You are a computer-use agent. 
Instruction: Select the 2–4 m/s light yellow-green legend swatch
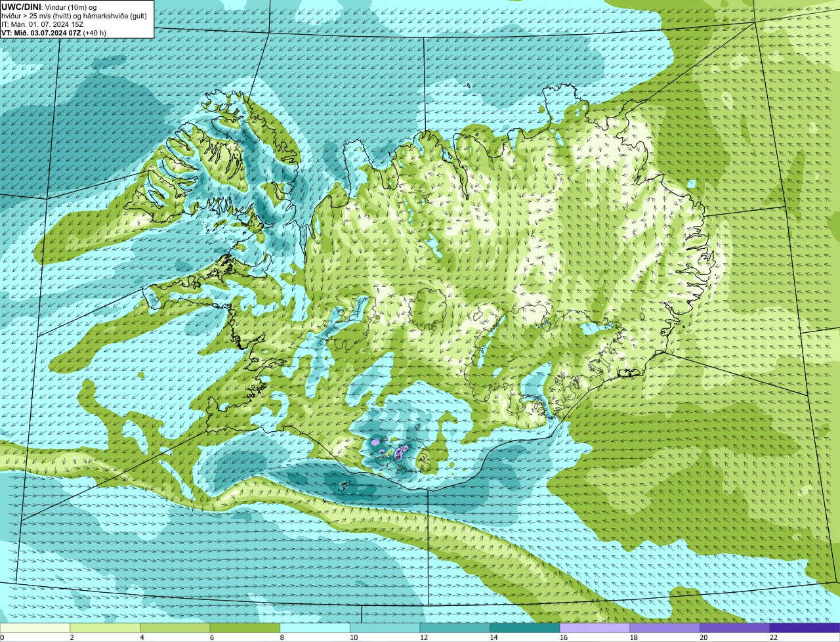[105, 628]
